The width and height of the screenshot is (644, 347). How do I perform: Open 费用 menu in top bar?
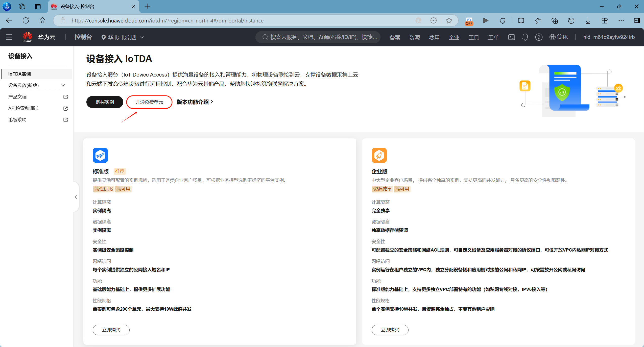(434, 37)
